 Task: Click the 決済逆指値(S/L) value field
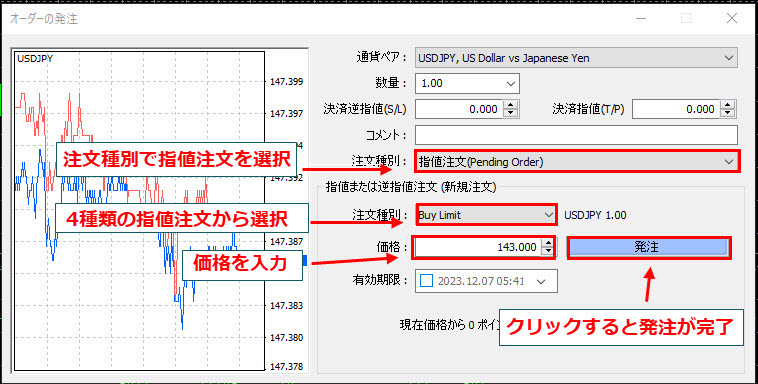459,109
